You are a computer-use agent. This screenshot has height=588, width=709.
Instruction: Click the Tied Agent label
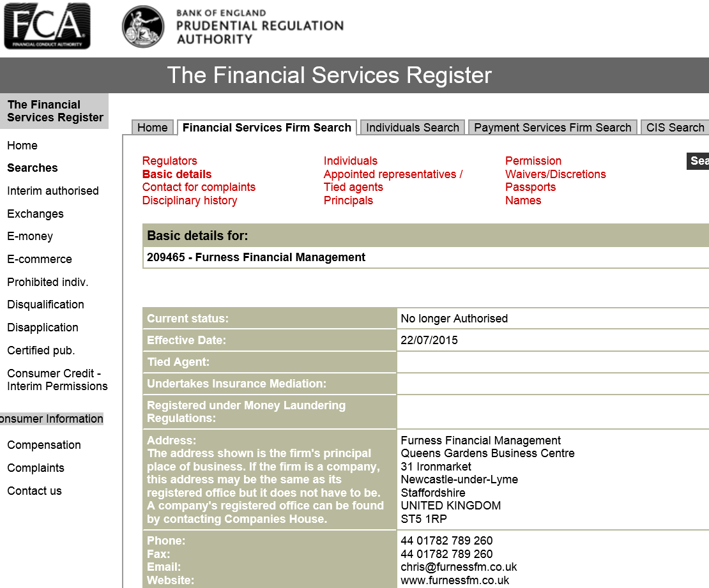point(178,362)
